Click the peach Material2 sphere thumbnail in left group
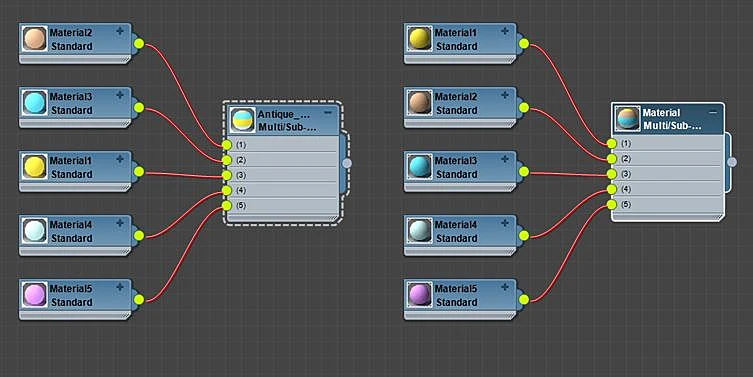Screen dimensions: 753x377 tap(35, 39)
